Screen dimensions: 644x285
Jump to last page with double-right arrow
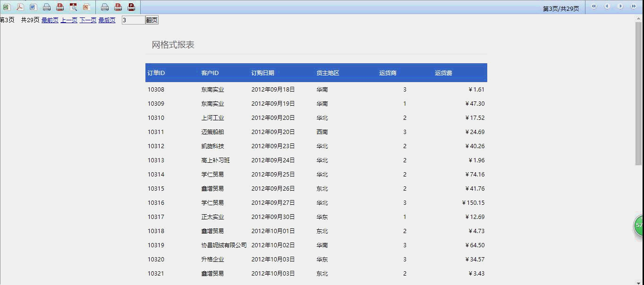634,7
